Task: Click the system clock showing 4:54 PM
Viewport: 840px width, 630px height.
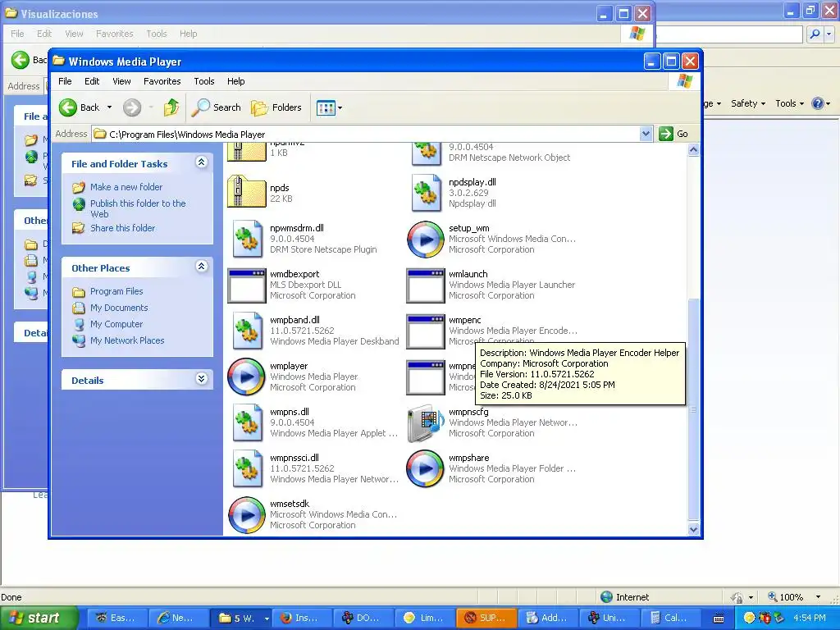Action: [809, 619]
